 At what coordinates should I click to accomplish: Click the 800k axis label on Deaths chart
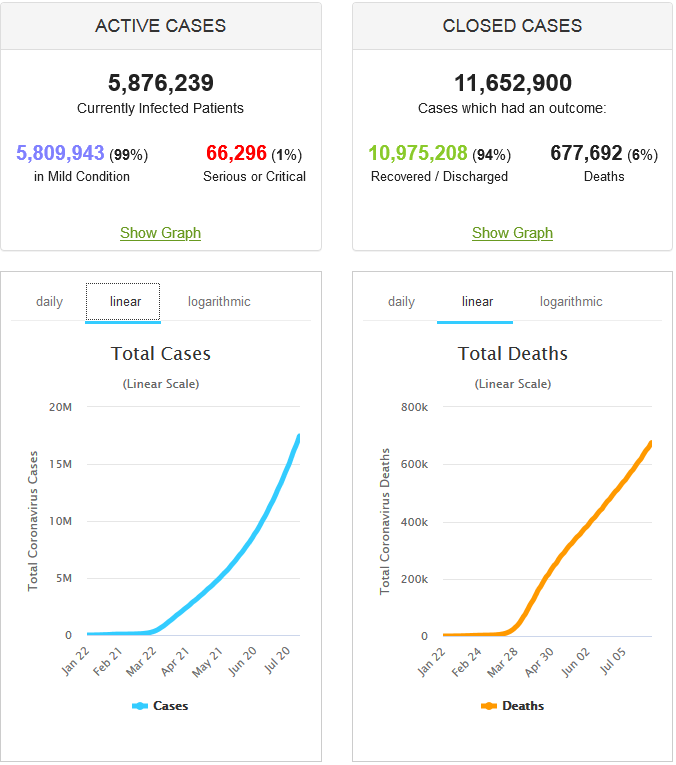click(414, 407)
